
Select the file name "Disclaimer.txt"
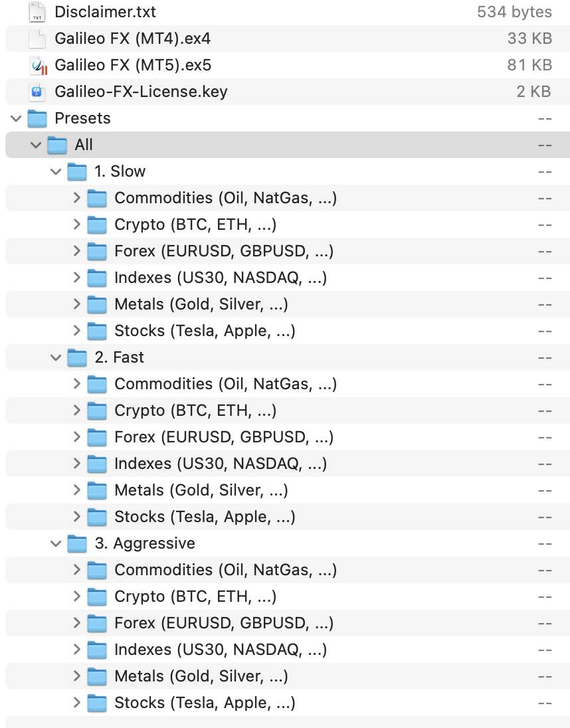[106, 11]
